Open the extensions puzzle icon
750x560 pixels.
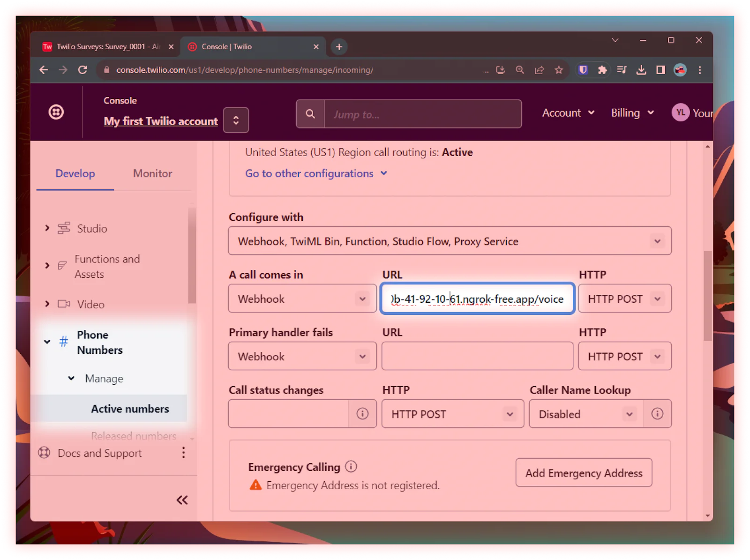click(602, 70)
